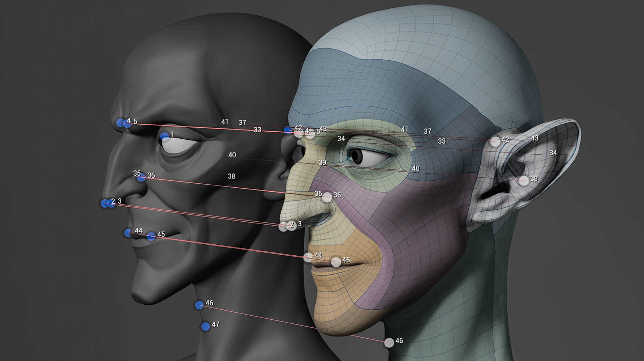Click label "39" on wireframe head's nose bridge
The width and height of the screenshot is (644, 361).
tap(322, 163)
